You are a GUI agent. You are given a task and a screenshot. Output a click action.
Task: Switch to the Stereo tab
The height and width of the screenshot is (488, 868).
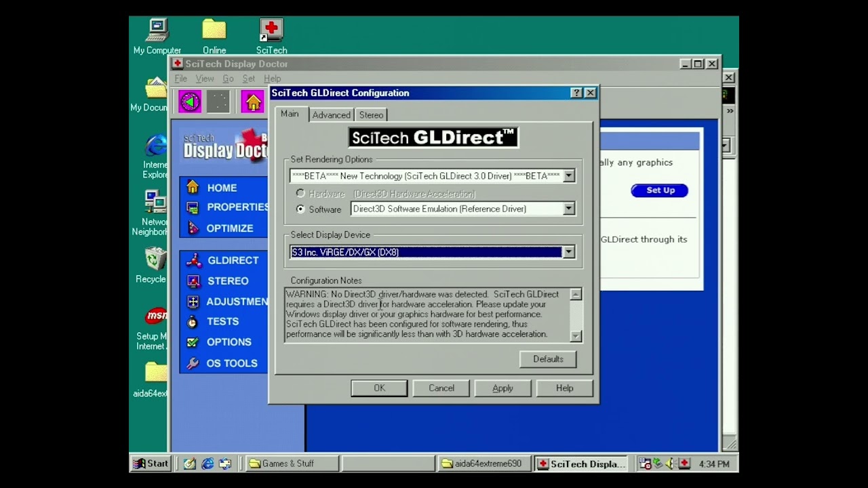tap(371, 115)
